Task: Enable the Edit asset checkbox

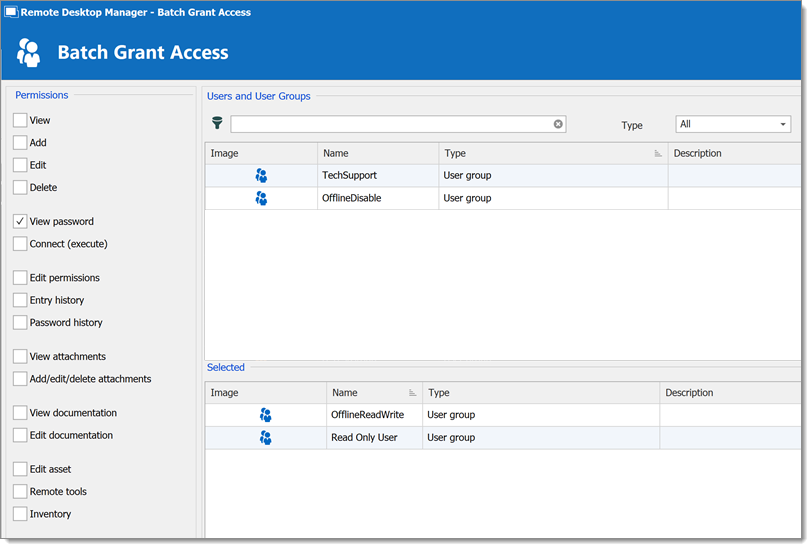Action: [20, 469]
